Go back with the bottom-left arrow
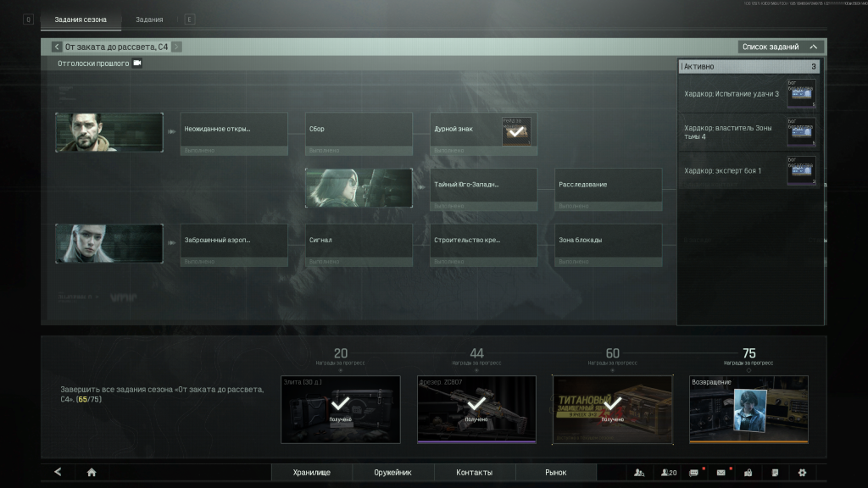Screen dimensions: 868x488 (58, 473)
